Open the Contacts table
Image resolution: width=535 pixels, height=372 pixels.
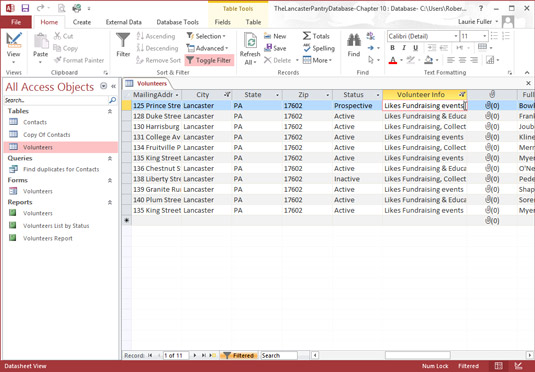tap(35, 122)
